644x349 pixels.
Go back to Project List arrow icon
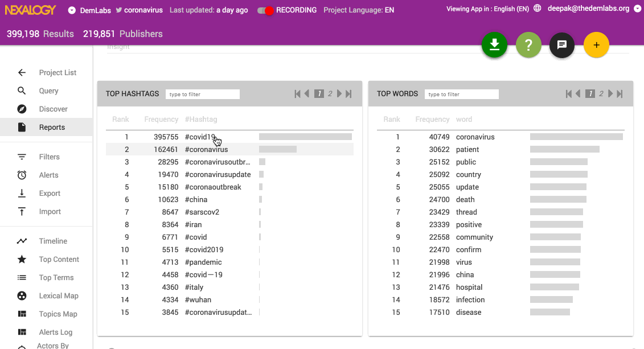tap(22, 73)
